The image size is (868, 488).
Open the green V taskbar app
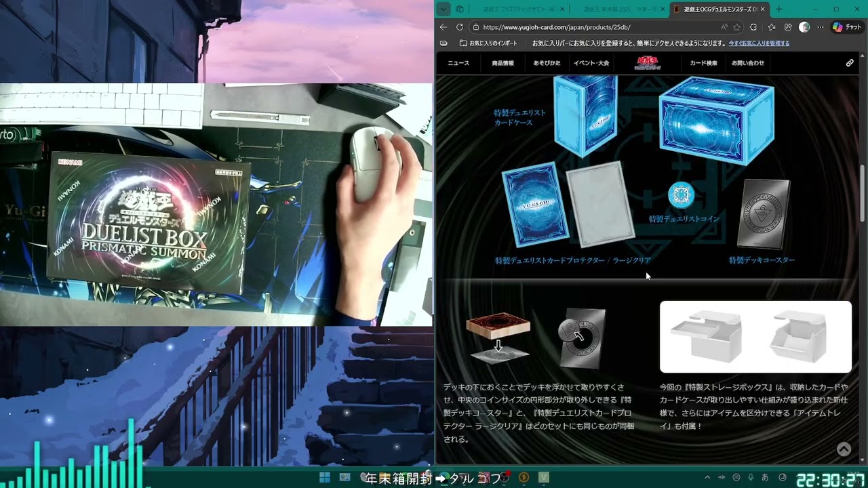click(543, 478)
